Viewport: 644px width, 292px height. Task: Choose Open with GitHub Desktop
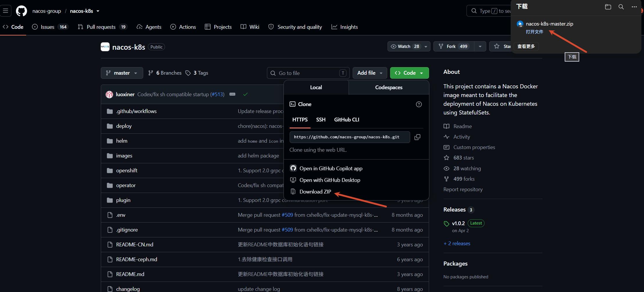pyautogui.click(x=330, y=180)
